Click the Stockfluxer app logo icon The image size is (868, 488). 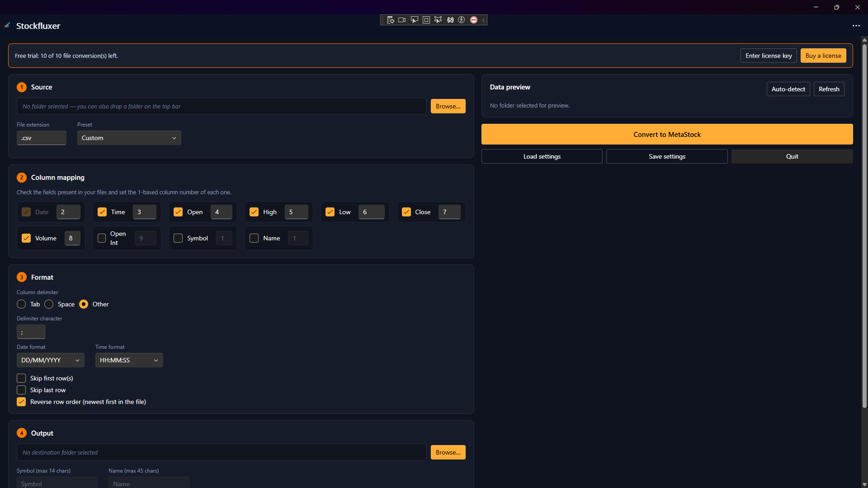(7, 25)
